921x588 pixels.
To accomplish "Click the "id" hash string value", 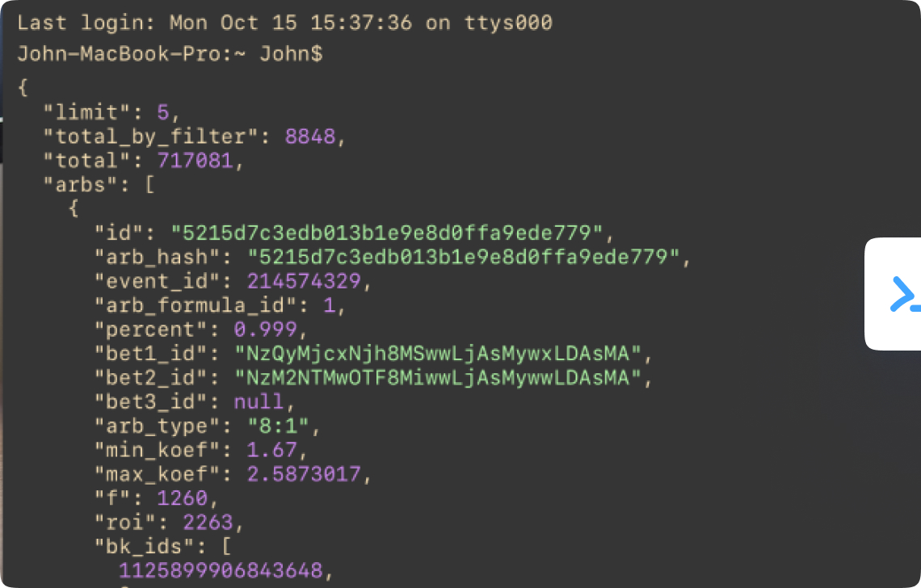I will coord(387,233).
